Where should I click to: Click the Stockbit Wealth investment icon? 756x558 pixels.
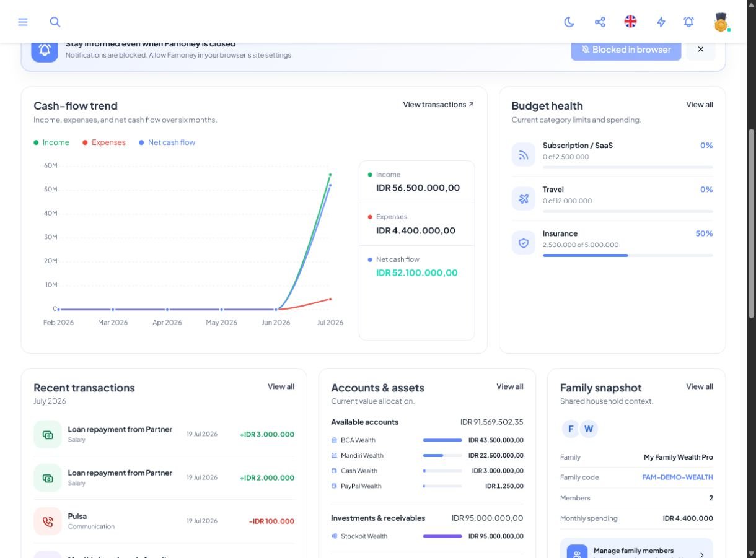335,536
